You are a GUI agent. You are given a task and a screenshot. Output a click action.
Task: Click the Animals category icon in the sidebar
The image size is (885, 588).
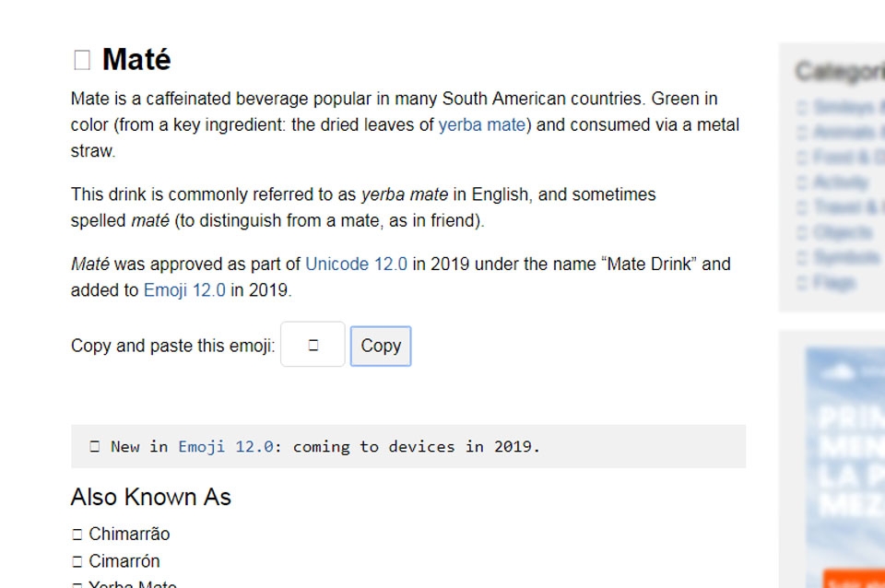802,133
